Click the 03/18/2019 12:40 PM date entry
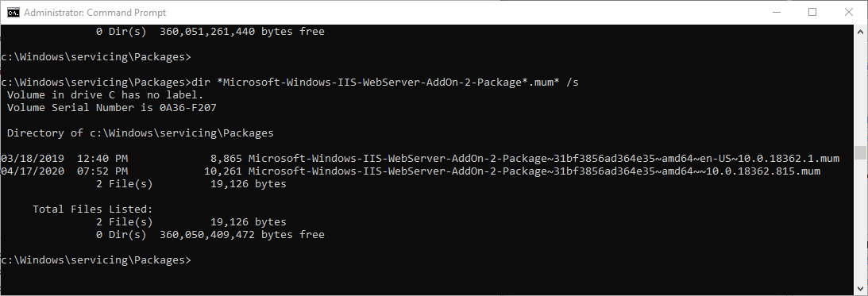Viewport: 868px width, 296px height. click(64, 159)
